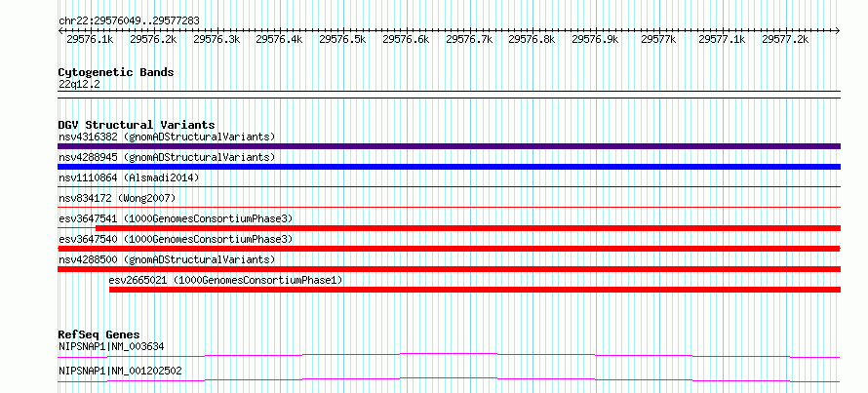This screenshot has height=393, width=868.
Task: Click the 29576.5k ruler tick label
Action: click(342, 39)
